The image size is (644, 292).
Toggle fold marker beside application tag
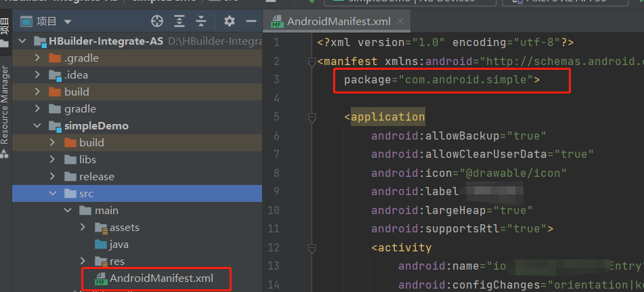click(x=312, y=117)
